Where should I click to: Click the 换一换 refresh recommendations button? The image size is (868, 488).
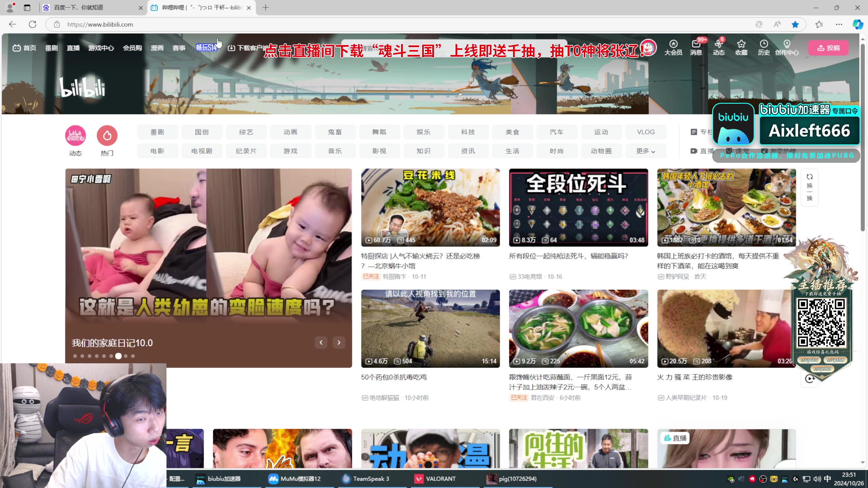[x=810, y=187]
